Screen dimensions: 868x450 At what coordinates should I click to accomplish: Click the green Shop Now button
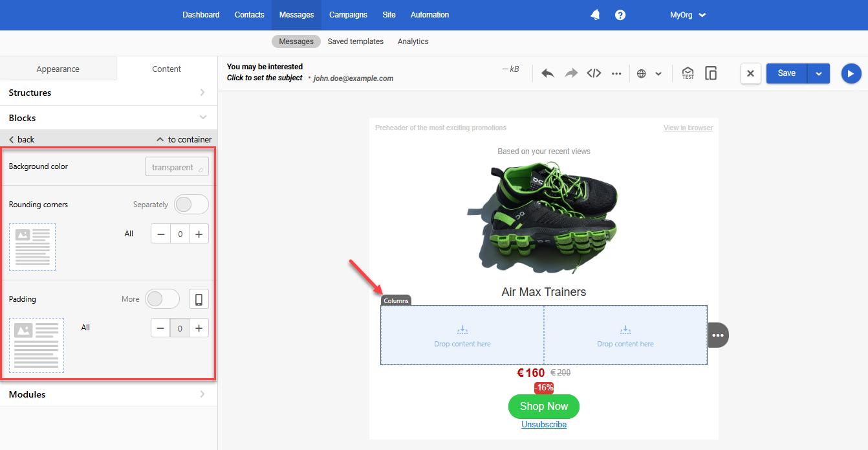(544, 407)
